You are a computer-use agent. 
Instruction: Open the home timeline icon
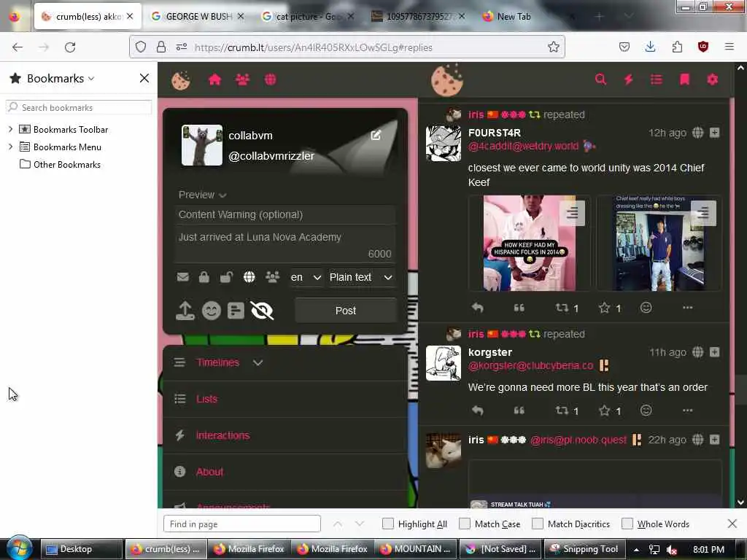[x=214, y=79]
